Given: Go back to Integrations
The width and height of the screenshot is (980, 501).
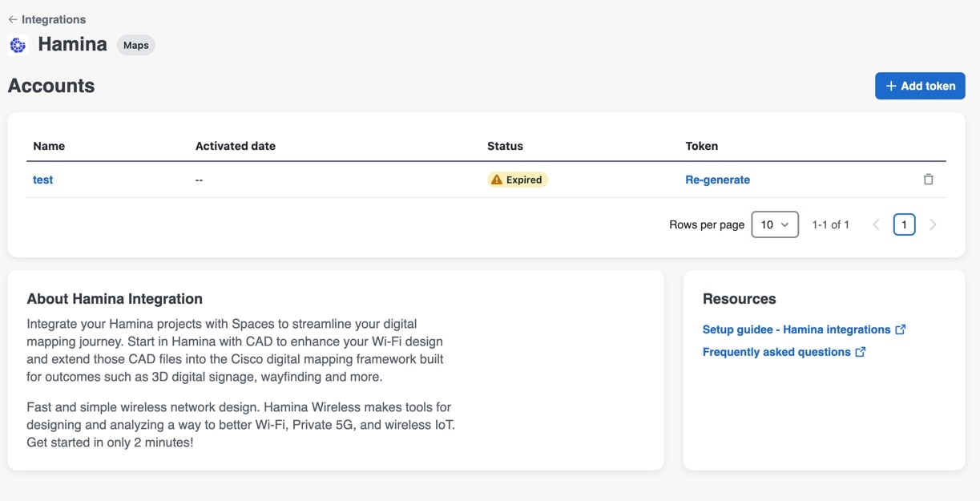Looking at the screenshot, I should (x=46, y=19).
